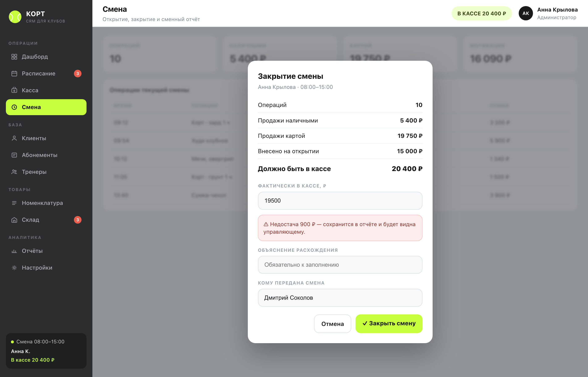Click the Настройки gear icon
588x377 pixels.
14,268
